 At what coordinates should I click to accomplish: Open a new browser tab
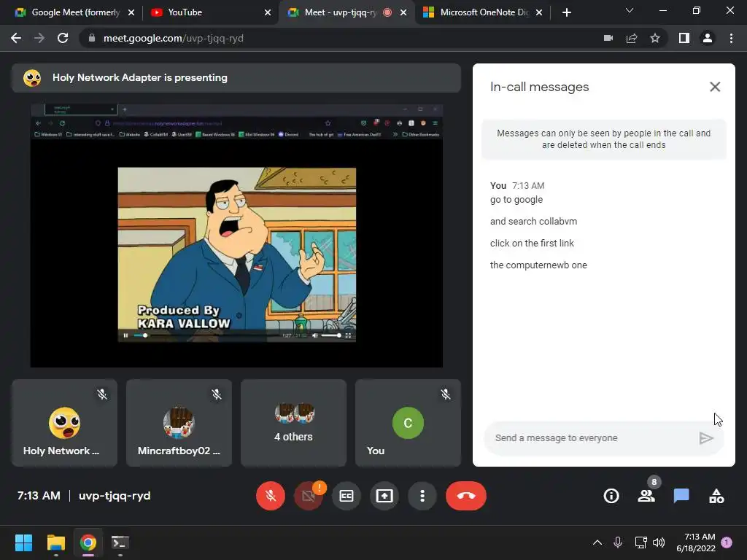(566, 12)
